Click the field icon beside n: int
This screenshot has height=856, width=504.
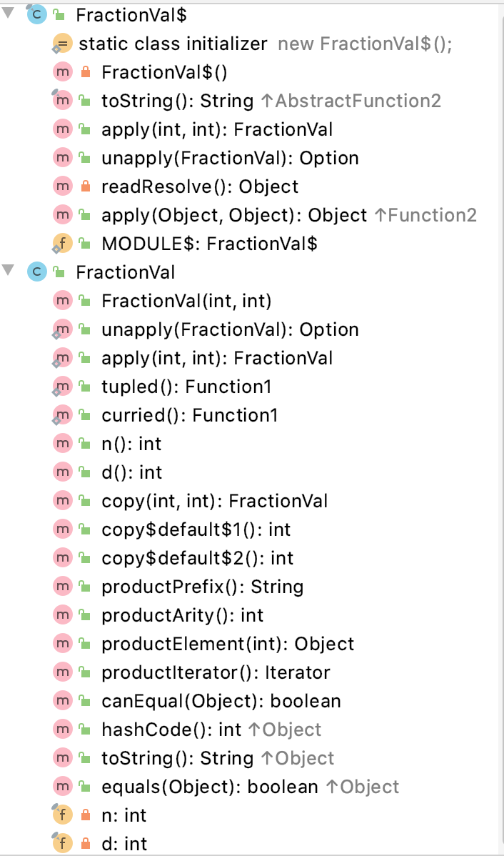pos(61,815)
